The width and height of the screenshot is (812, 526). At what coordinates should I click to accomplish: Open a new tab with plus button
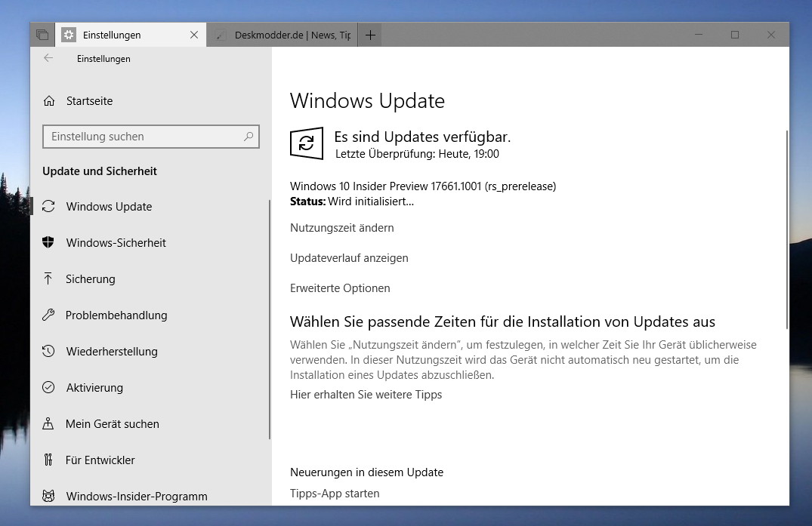point(370,35)
